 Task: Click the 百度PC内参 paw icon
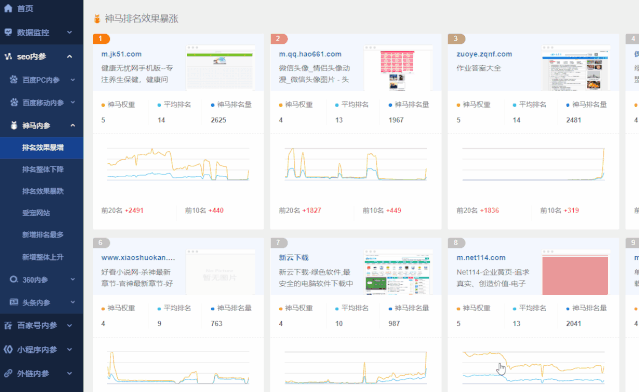pos(14,80)
